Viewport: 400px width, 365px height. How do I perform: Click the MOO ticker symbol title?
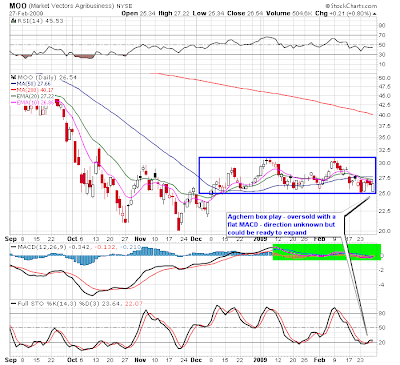coord(18,6)
